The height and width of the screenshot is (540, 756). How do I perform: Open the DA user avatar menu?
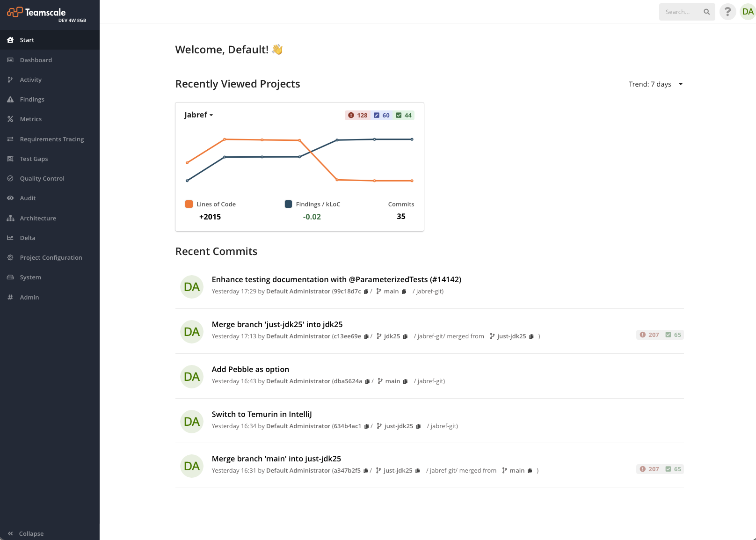[x=748, y=12]
